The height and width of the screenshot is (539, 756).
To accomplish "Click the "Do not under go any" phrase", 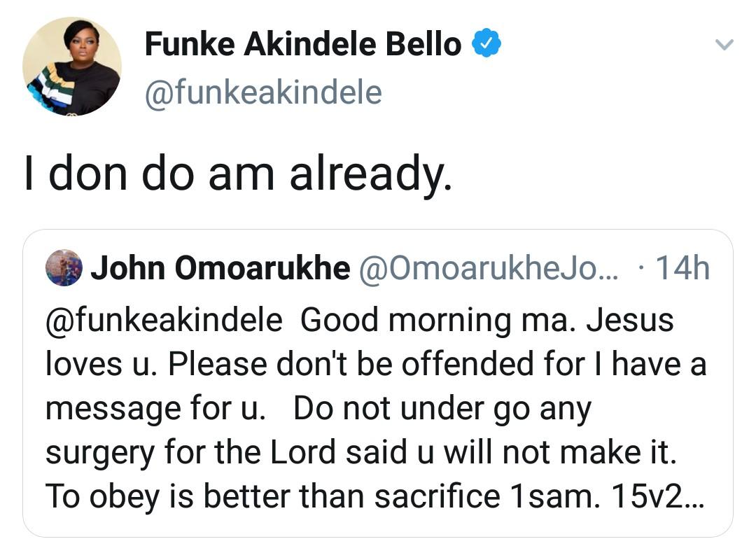I will (442, 408).
